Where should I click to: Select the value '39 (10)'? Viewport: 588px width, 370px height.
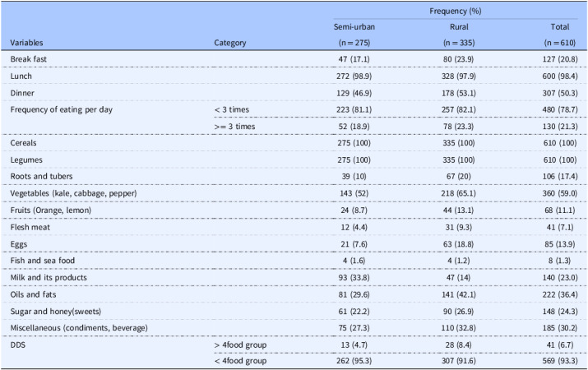coord(354,177)
